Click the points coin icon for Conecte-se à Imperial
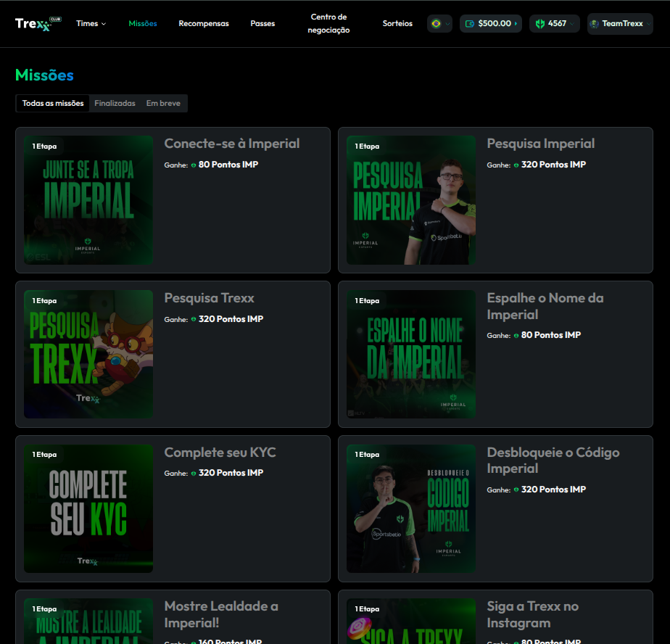This screenshot has width=670, height=644. (194, 165)
